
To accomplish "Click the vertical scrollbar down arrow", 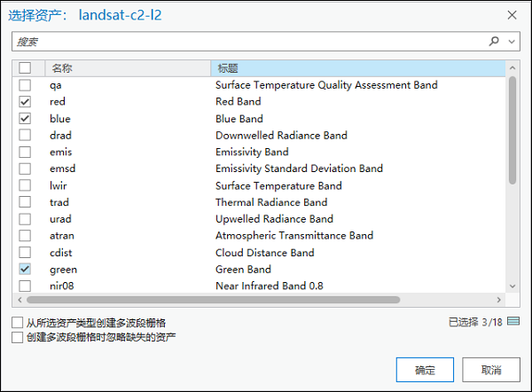I will point(512,286).
